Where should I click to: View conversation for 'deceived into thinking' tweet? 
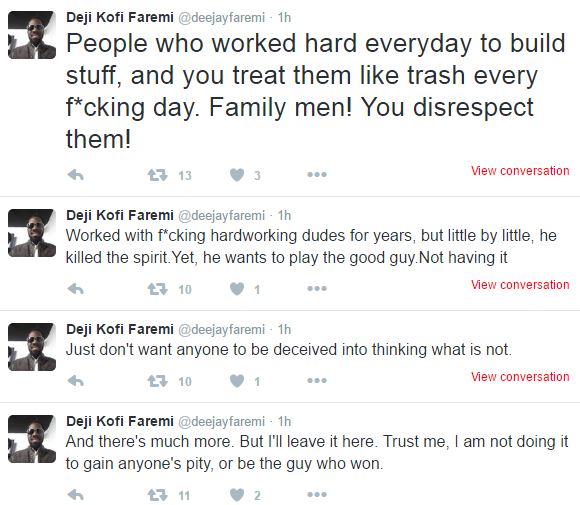(520, 377)
